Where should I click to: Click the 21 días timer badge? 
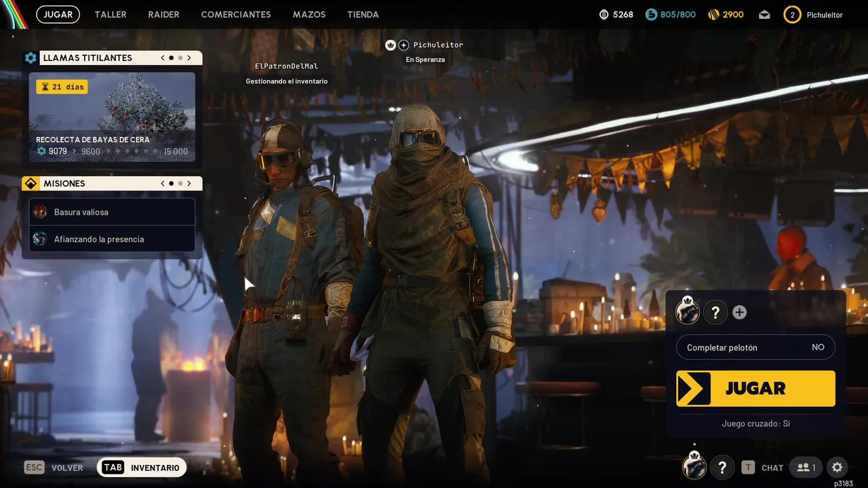(62, 87)
